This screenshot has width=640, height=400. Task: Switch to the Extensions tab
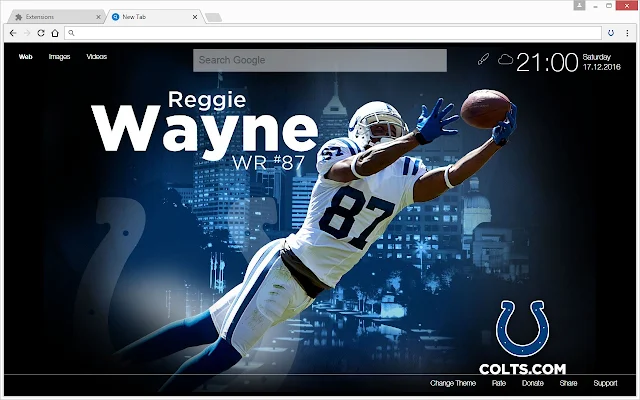tap(56, 17)
